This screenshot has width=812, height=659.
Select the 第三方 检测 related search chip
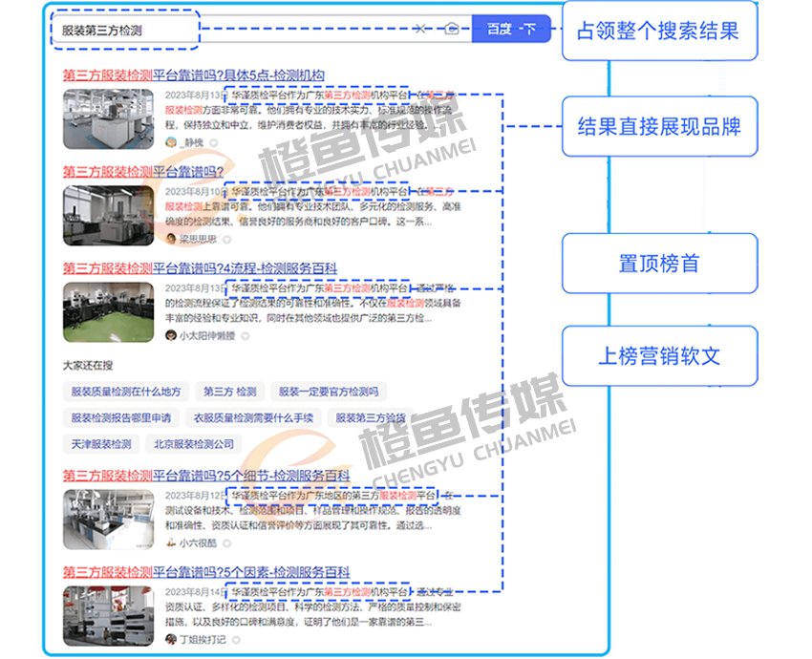229,392
